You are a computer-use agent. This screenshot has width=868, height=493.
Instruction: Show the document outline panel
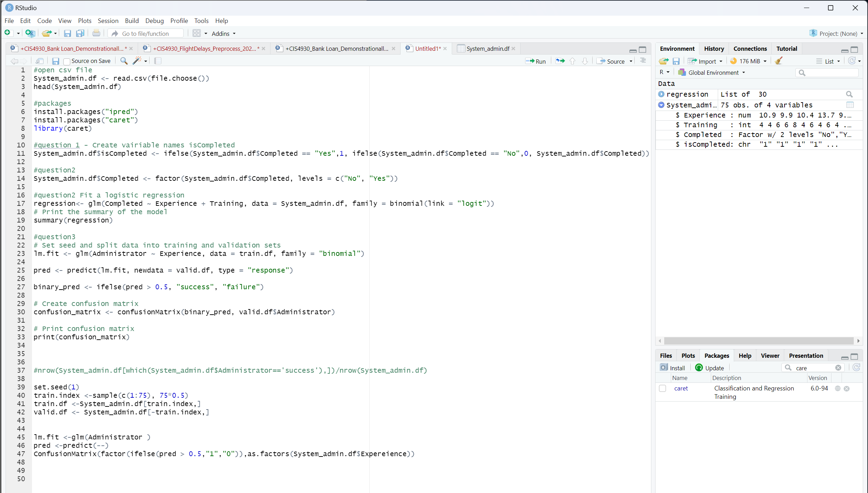pos(643,60)
